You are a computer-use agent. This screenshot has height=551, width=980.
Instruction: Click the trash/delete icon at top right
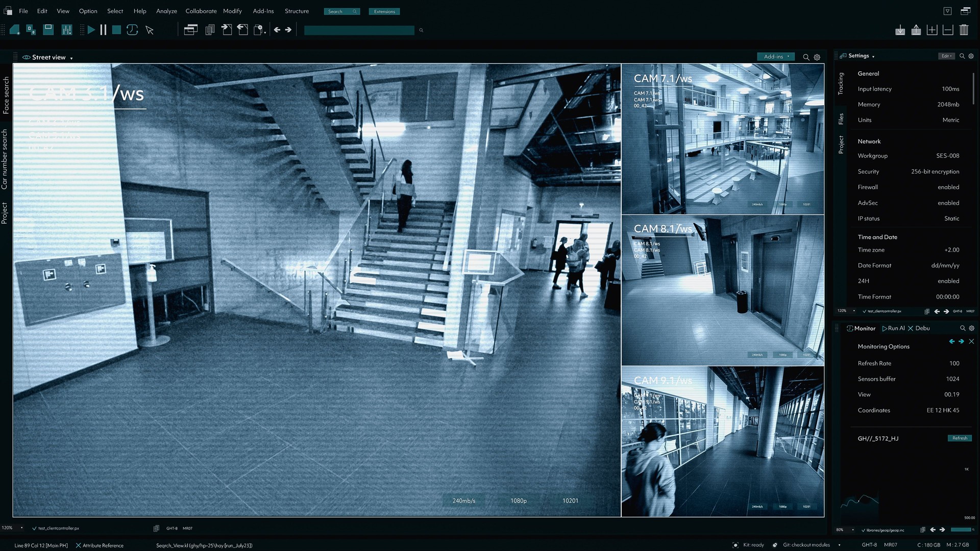pos(964,30)
